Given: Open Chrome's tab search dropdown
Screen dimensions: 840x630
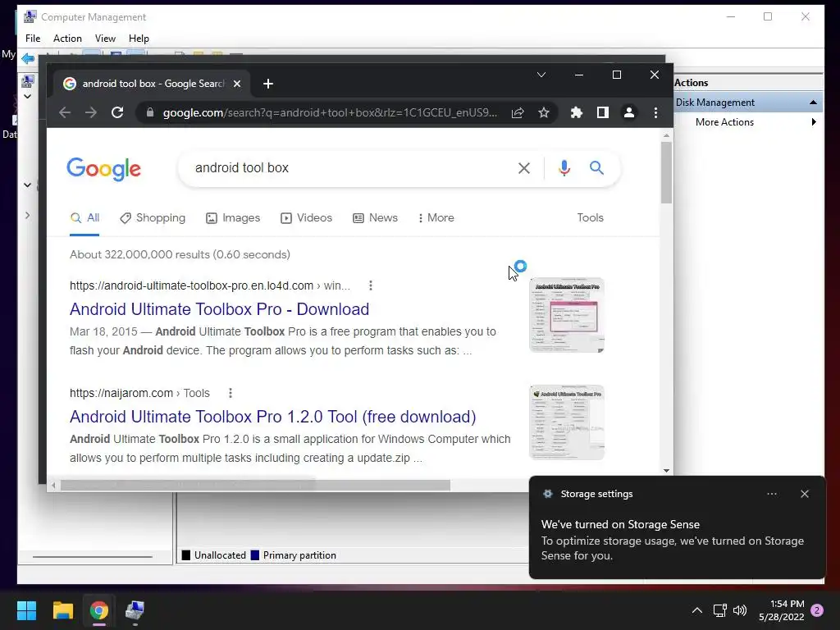Looking at the screenshot, I should [x=541, y=75].
